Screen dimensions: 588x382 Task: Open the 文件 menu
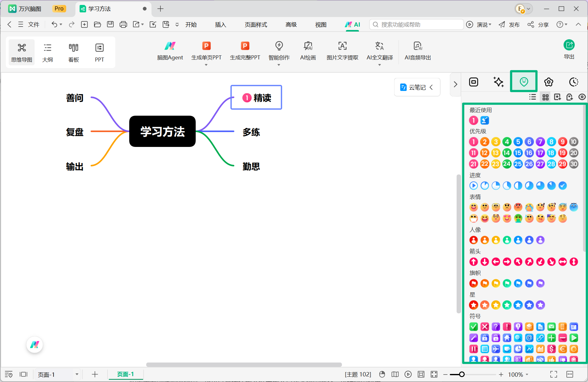pos(29,24)
